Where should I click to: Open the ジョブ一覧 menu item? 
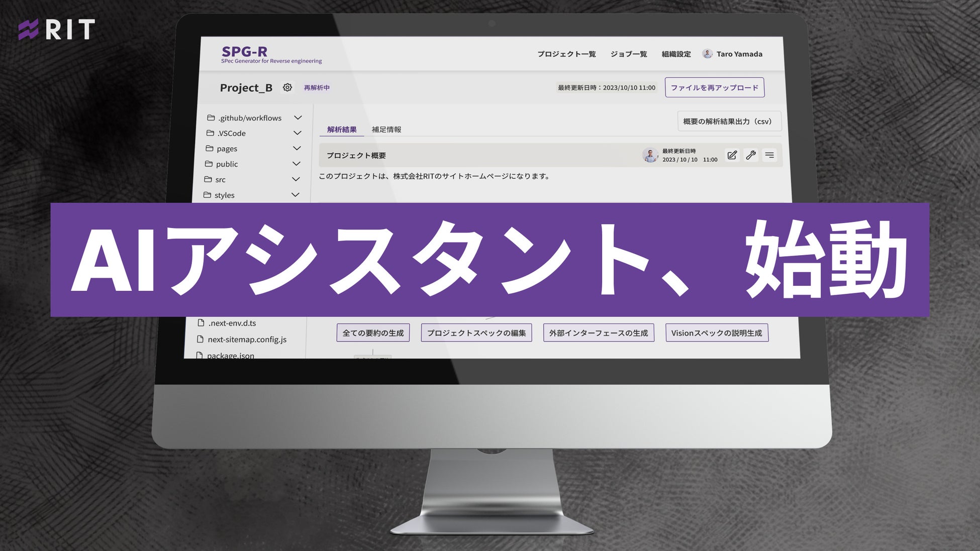click(x=629, y=54)
